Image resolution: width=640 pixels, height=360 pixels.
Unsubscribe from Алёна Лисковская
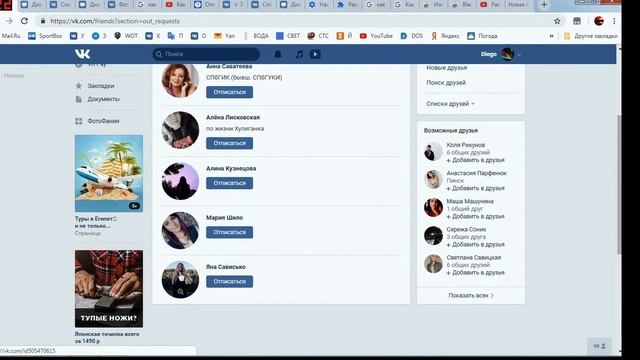[x=229, y=143]
